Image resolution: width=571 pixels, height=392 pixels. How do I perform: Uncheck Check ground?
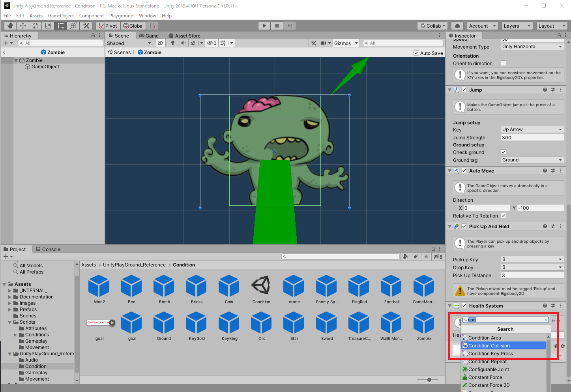point(504,152)
